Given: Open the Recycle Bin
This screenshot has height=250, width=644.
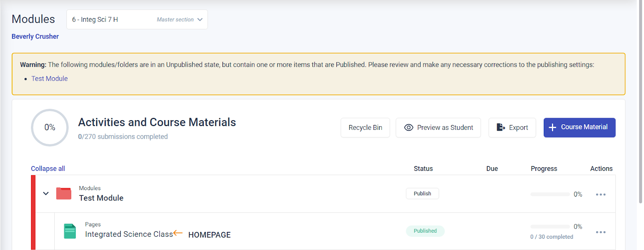Looking at the screenshot, I should 365,127.
